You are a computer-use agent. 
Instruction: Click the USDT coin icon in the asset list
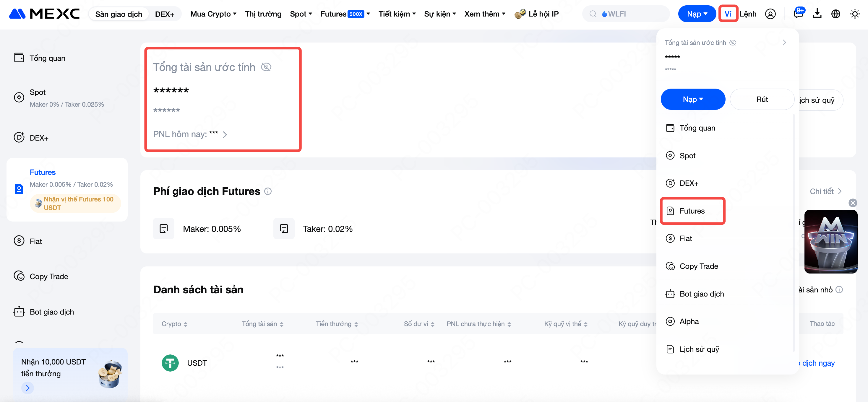click(170, 363)
